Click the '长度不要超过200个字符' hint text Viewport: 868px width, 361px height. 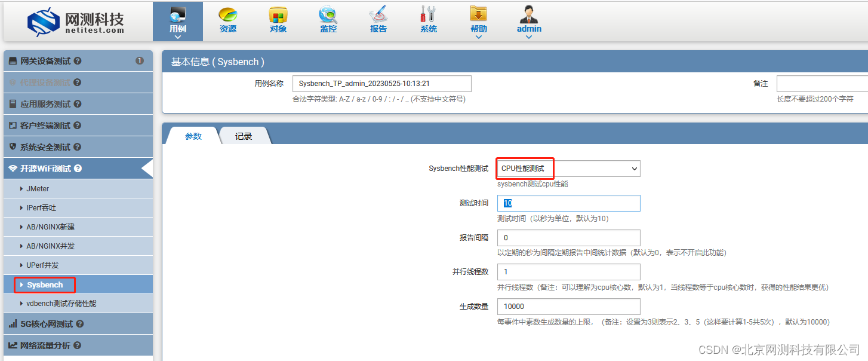click(x=815, y=99)
